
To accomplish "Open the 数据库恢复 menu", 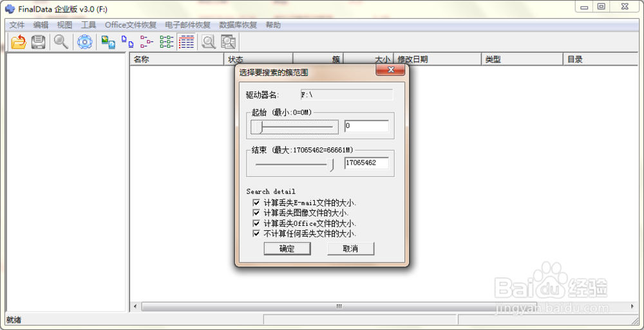I will coord(238,25).
